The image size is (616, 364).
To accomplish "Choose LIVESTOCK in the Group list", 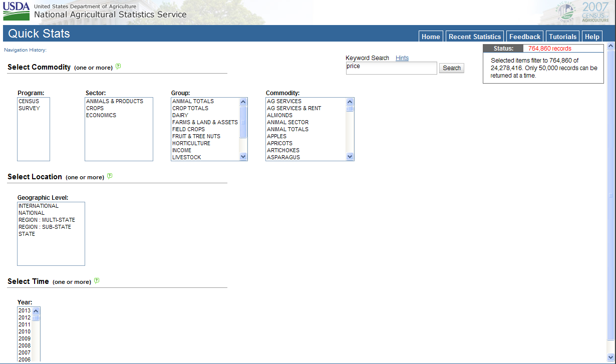I will 205,157.
